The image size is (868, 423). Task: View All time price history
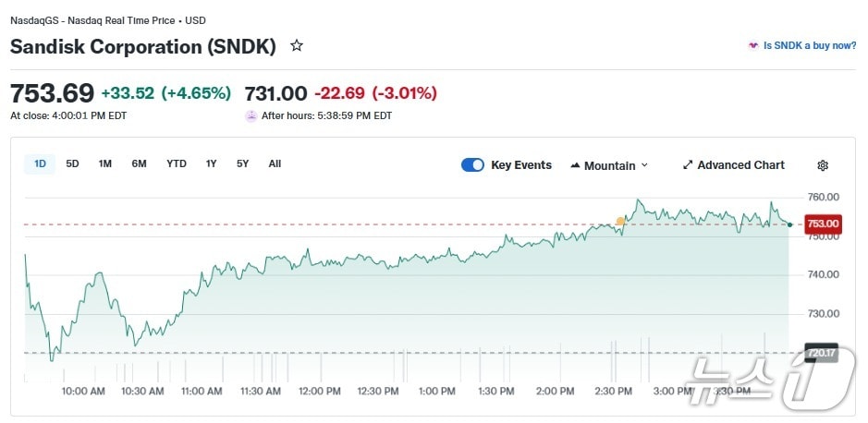click(x=275, y=163)
